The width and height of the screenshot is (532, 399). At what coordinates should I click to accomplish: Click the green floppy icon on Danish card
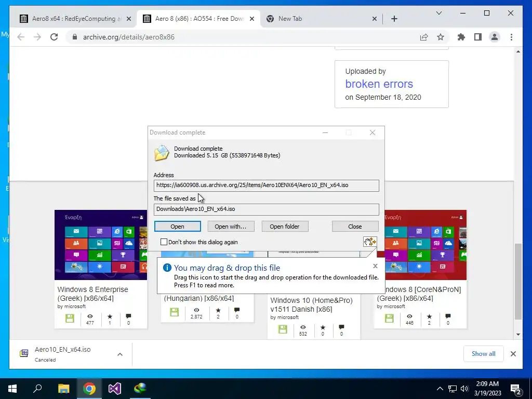(x=283, y=329)
